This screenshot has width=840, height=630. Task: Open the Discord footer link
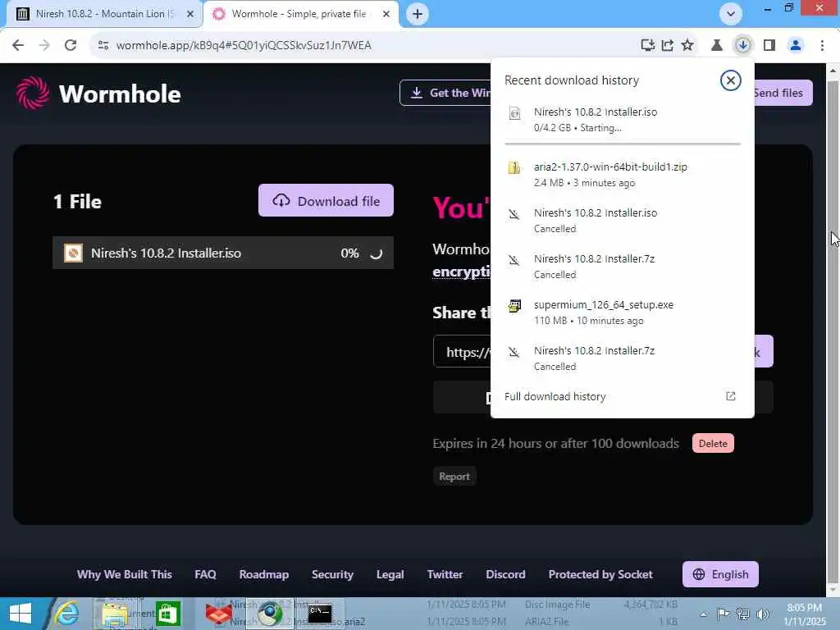[505, 574]
